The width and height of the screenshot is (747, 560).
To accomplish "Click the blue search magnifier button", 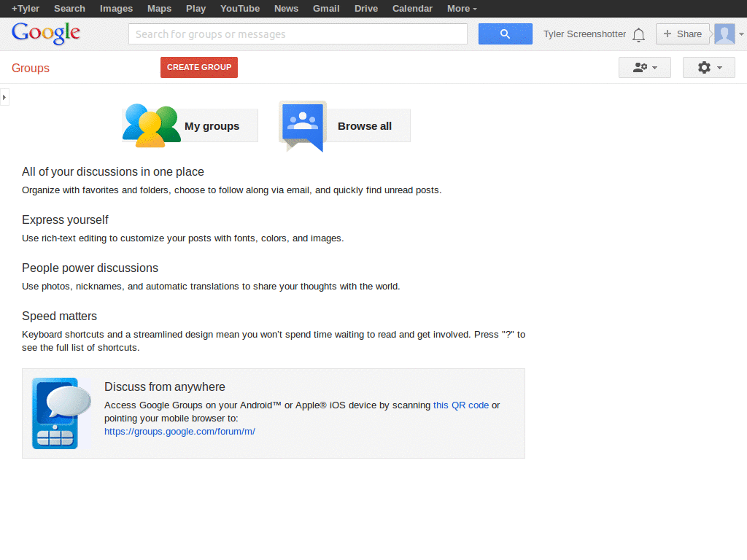I will point(505,34).
